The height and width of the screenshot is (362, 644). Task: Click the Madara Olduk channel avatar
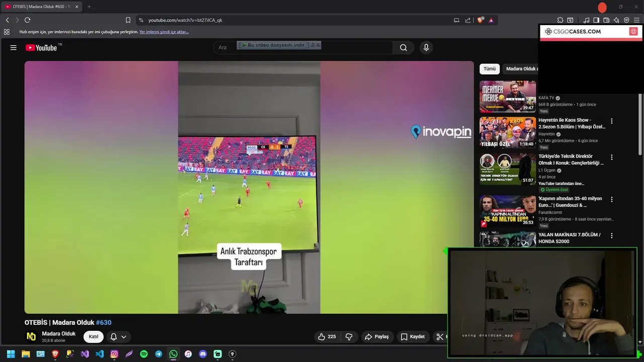click(x=31, y=337)
